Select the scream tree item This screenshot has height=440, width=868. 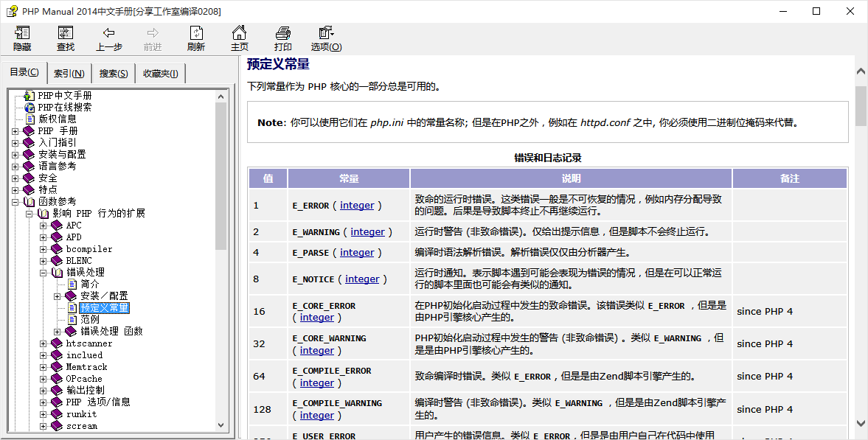(x=81, y=426)
